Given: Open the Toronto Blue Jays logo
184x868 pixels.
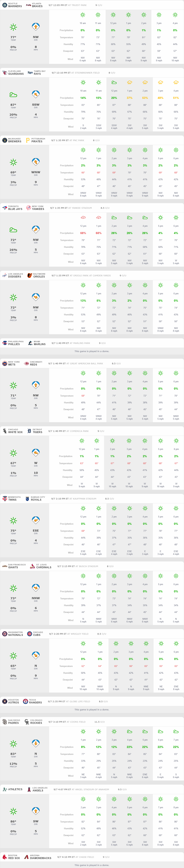Looking at the screenshot, I should (5, 208).
